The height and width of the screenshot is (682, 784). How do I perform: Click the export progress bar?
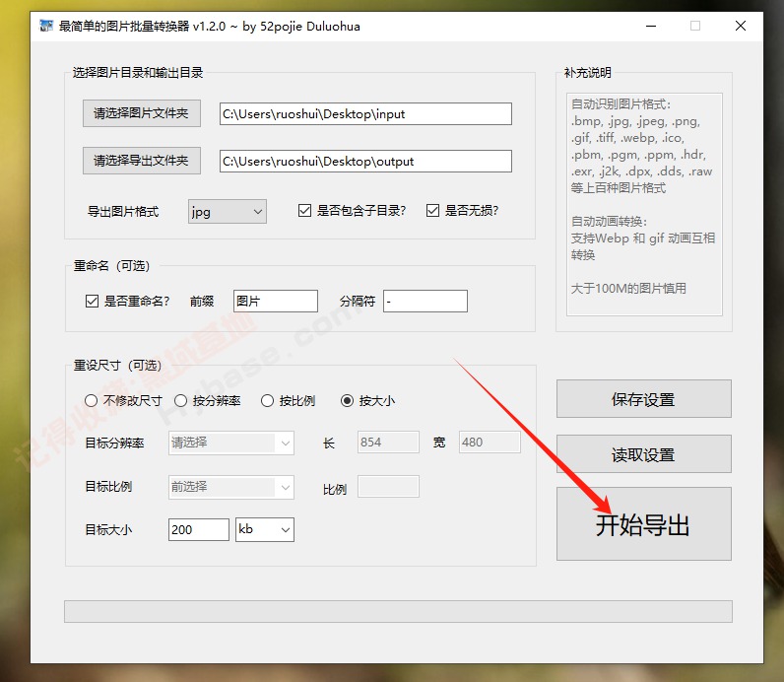click(399, 611)
